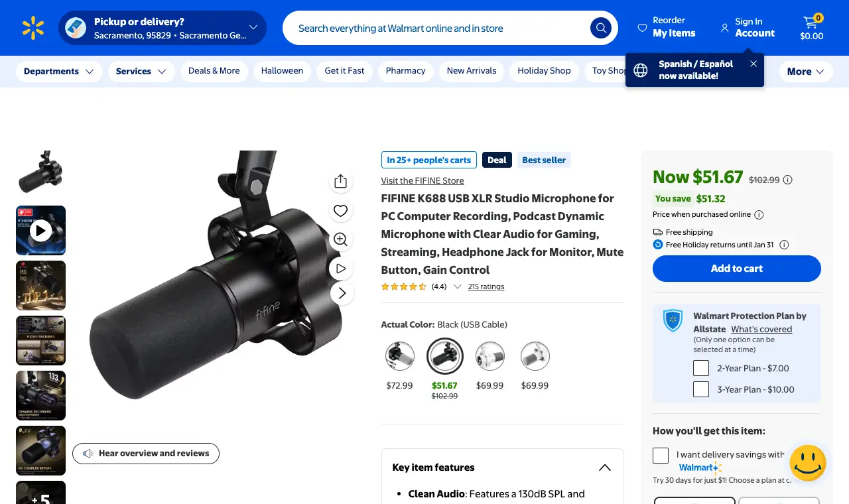Viewport: 849px width, 504px height.
Task: Focus the Walmart search input field
Action: tap(438, 29)
